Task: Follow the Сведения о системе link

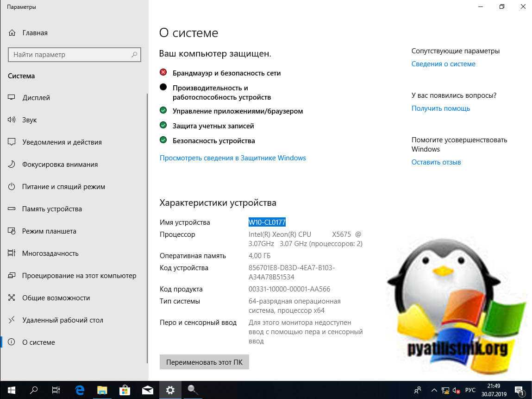Action: point(443,64)
